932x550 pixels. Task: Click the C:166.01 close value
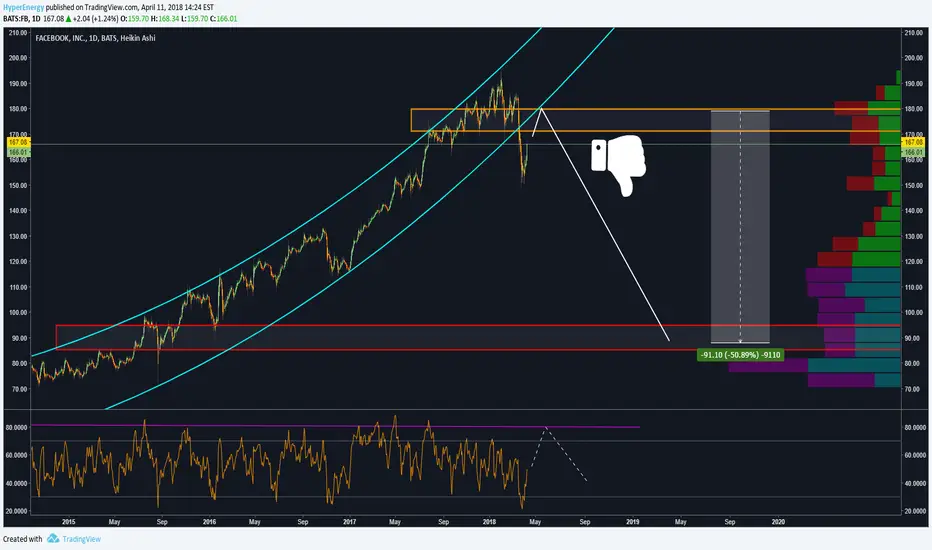(223, 19)
